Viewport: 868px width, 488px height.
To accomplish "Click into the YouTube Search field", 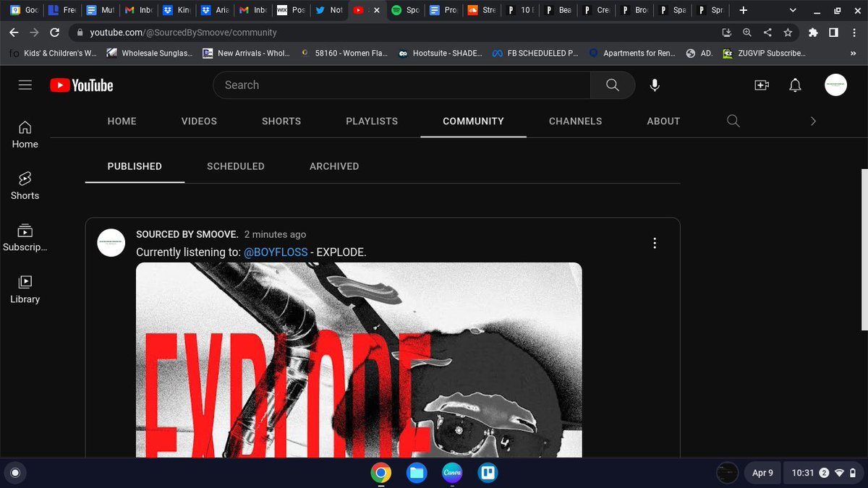I will pyautogui.click(x=401, y=85).
